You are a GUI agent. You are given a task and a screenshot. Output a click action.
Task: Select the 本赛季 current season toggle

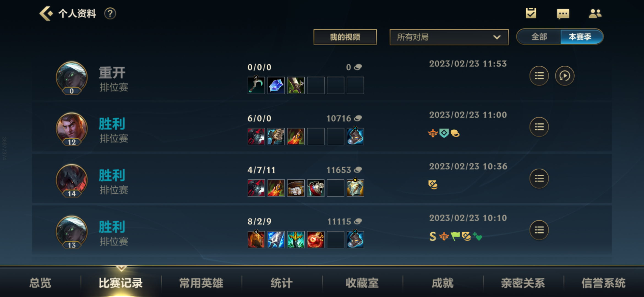(581, 37)
